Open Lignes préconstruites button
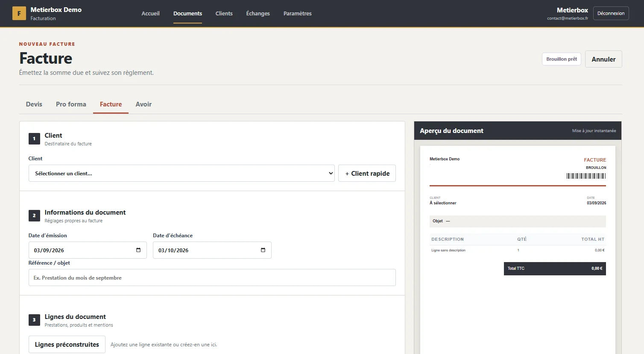The width and height of the screenshot is (644, 354). [x=67, y=345]
